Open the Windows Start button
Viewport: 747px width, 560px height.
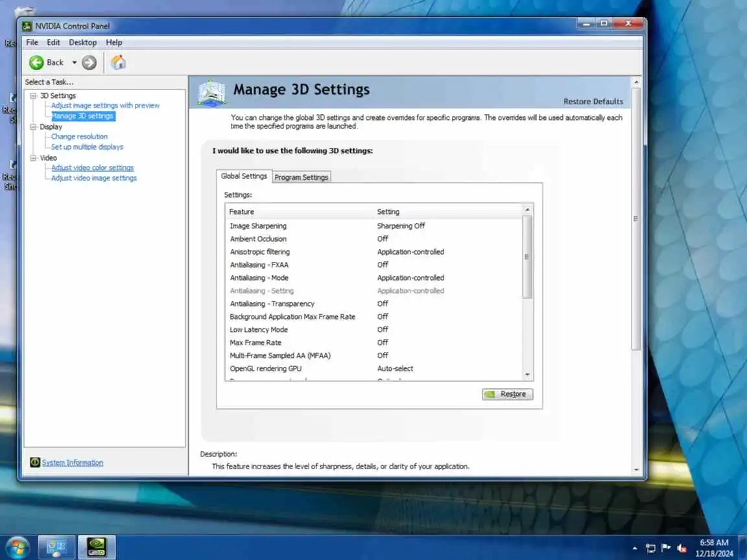[18, 547]
